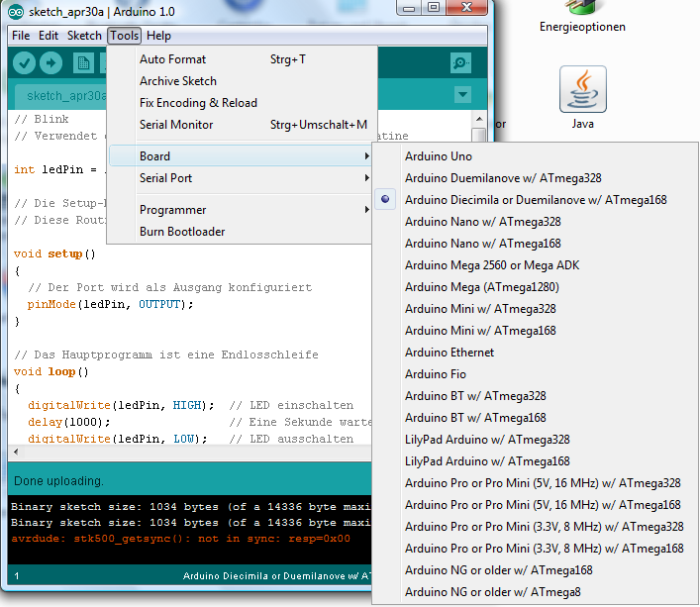Click the New sketch toolbar icon
This screenshot has height=607, width=700.
pos(83,63)
